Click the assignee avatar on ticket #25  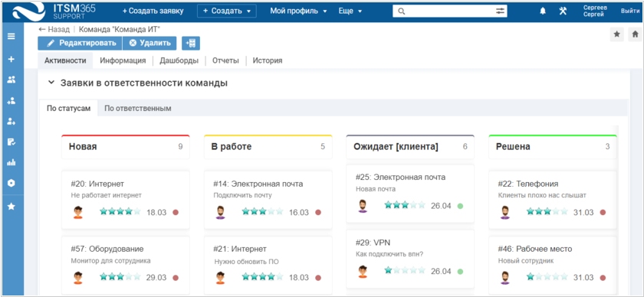362,205
